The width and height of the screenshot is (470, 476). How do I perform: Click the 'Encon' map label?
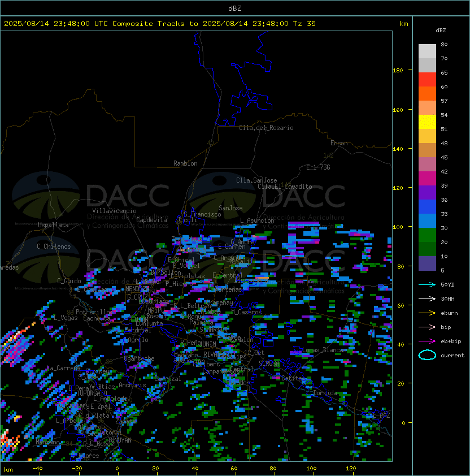[339, 143]
